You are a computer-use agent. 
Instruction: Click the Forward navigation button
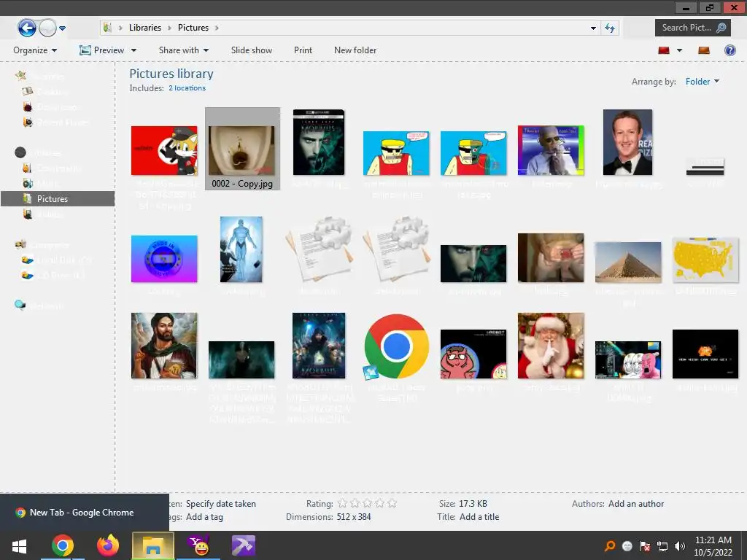47,28
